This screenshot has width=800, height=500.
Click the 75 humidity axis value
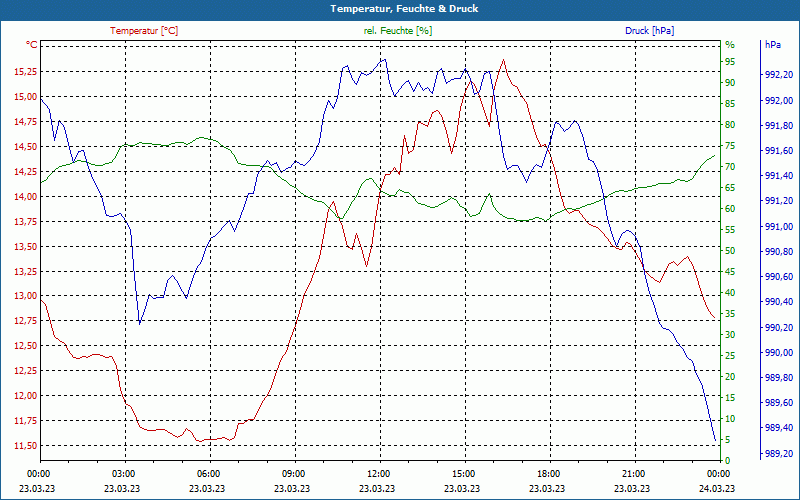point(730,145)
